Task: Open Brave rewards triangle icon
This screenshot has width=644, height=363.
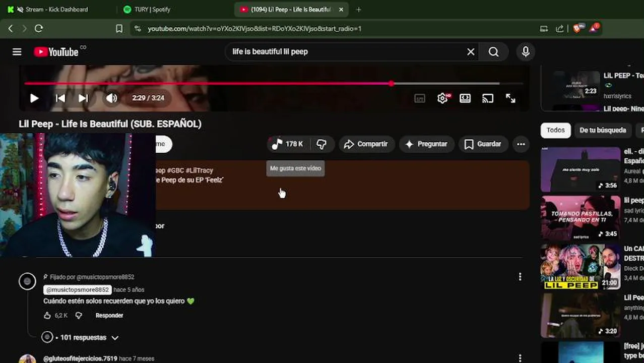Action: click(594, 28)
